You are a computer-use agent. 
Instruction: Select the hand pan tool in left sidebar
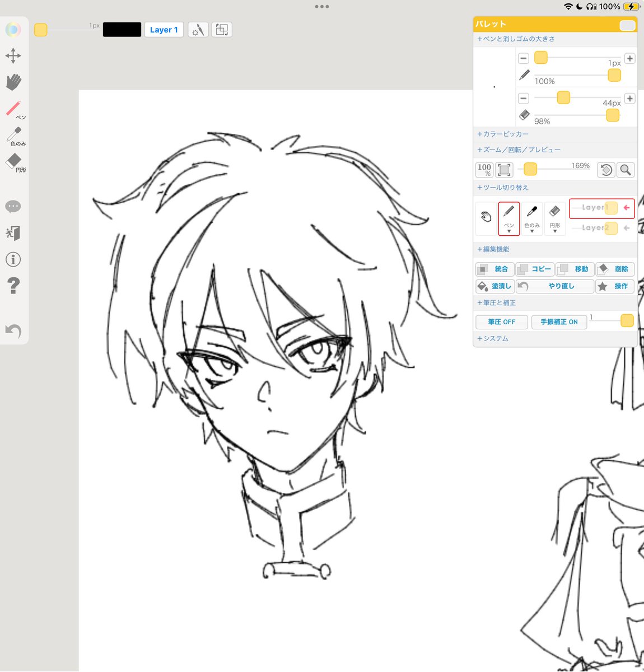coord(13,82)
